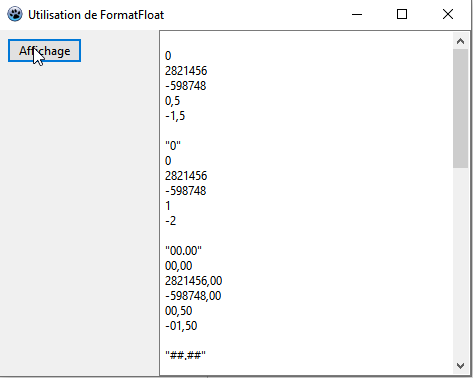Screen dimensions: 473x378
Task: Click the "##.##" format header line
Action: tap(185, 356)
